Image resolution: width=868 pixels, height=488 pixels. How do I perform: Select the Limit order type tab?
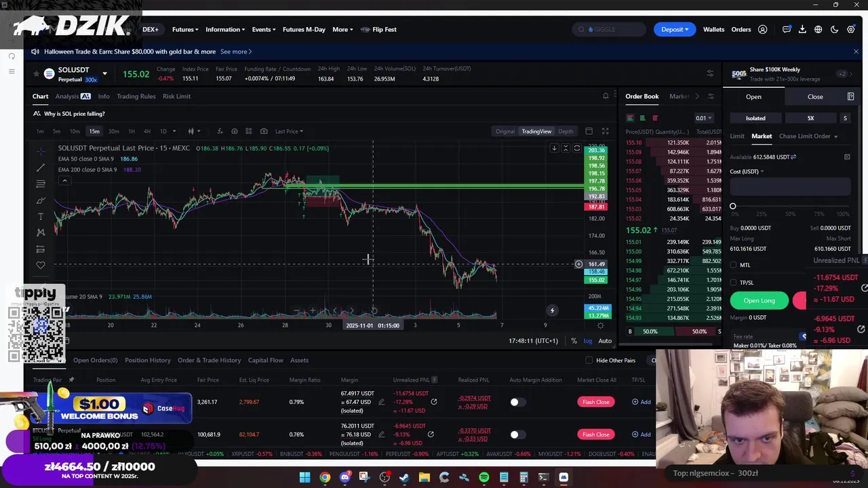click(x=737, y=136)
